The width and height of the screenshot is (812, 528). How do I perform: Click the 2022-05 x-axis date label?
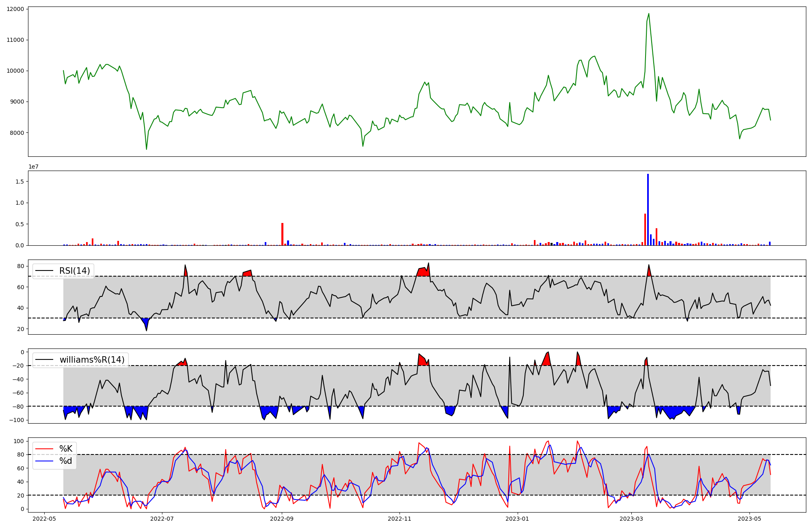point(44,519)
